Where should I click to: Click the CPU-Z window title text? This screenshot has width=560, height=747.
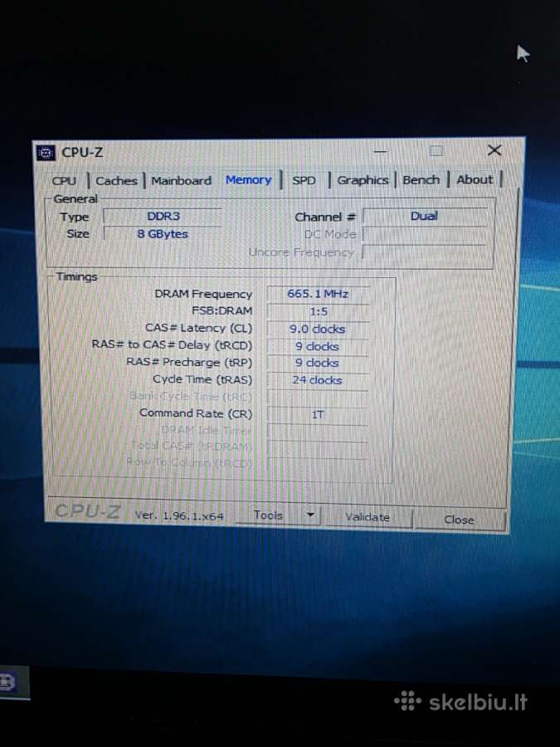tap(82, 153)
